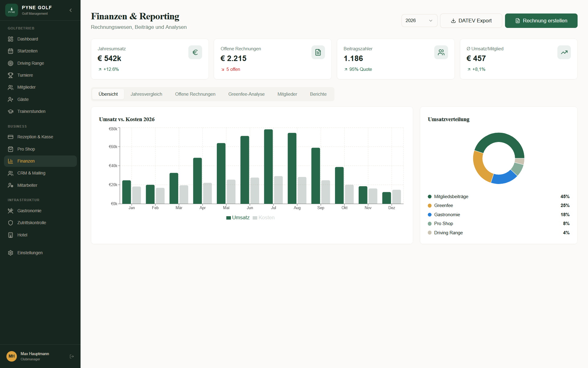
Task: Click the Rechnung erstellen button
Action: pyautogui.click(x=541, y=21)
